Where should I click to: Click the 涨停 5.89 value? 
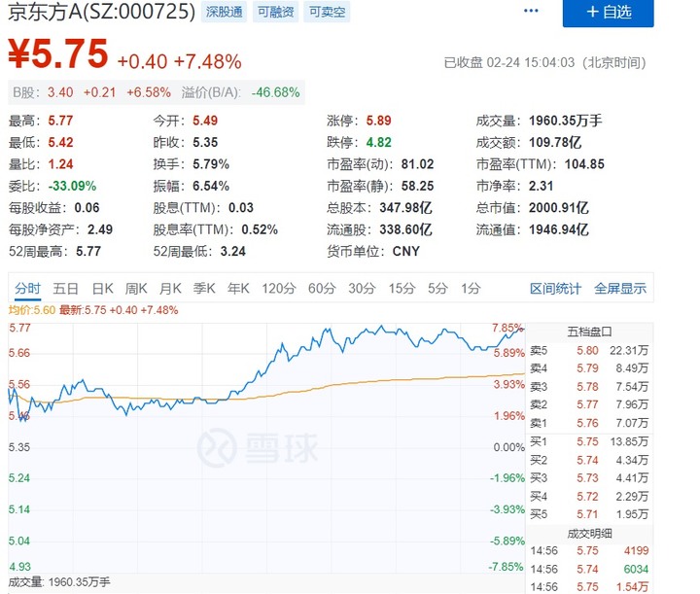(378, 121)
